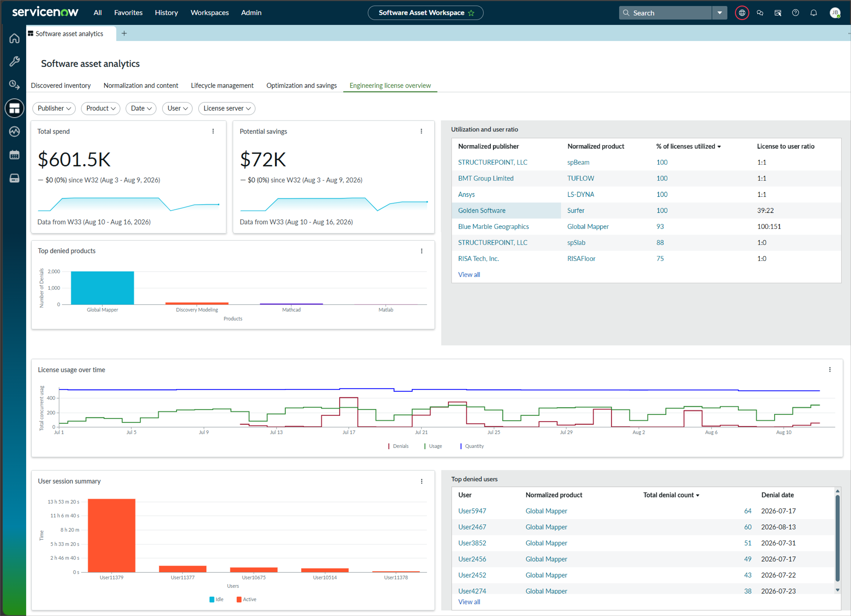Open the activity monitor sidebar icon

14,131
